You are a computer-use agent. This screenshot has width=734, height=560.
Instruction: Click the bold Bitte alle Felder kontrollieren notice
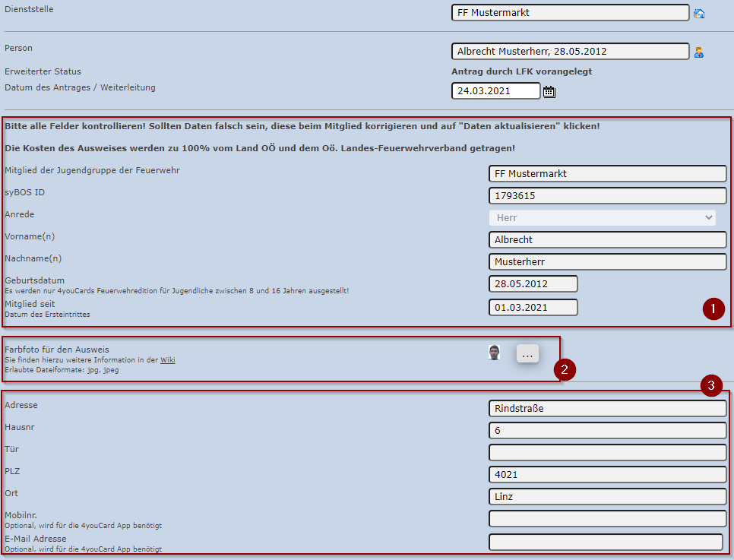click(302, 126)
